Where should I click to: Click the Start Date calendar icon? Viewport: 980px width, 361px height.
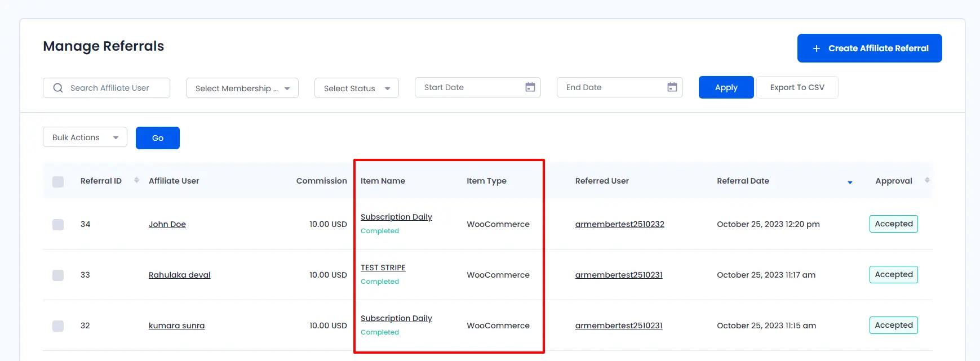[530, 87]
